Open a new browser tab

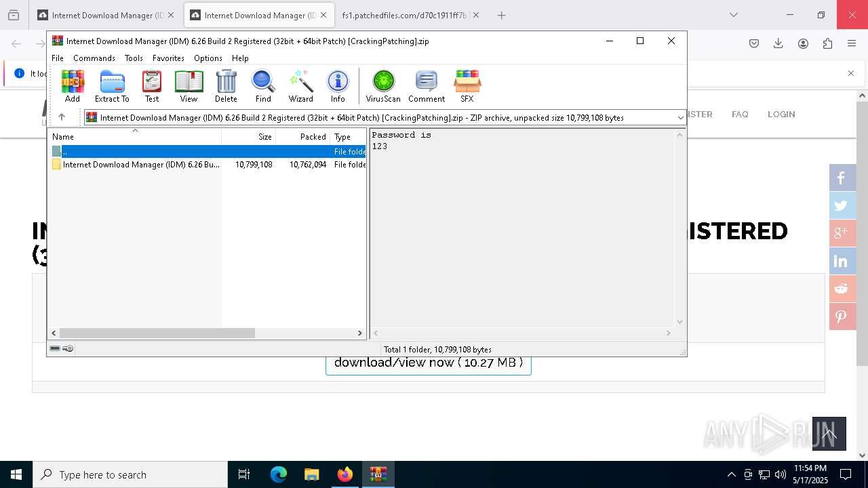501,15
